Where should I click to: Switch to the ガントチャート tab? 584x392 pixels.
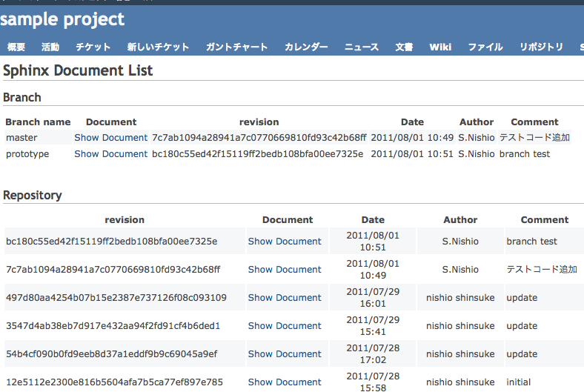[x=236, y=47]
